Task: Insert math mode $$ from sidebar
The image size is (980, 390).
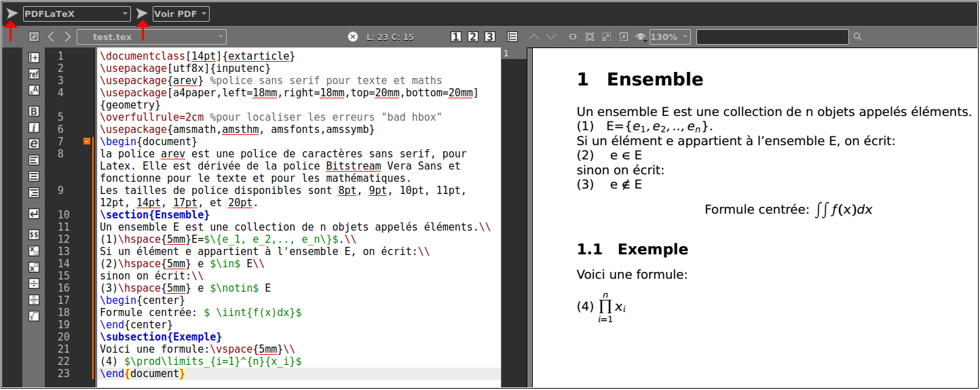Action: point(34,235)
